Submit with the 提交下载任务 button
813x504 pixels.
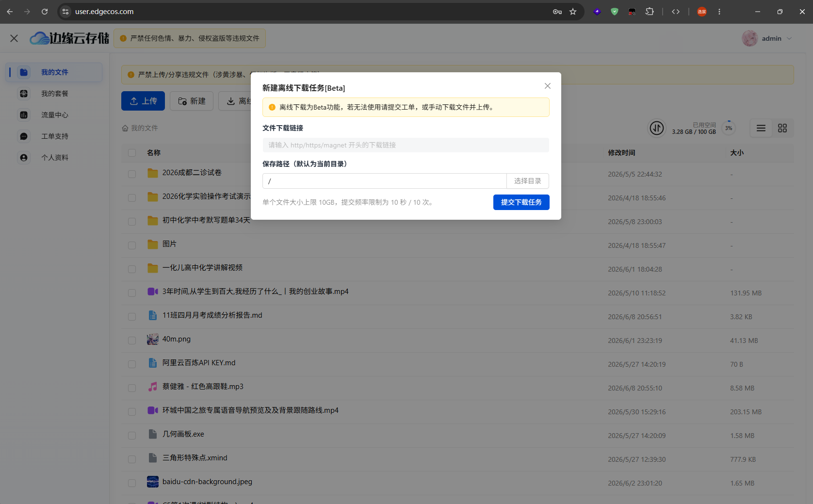click(x=521, y=202)
